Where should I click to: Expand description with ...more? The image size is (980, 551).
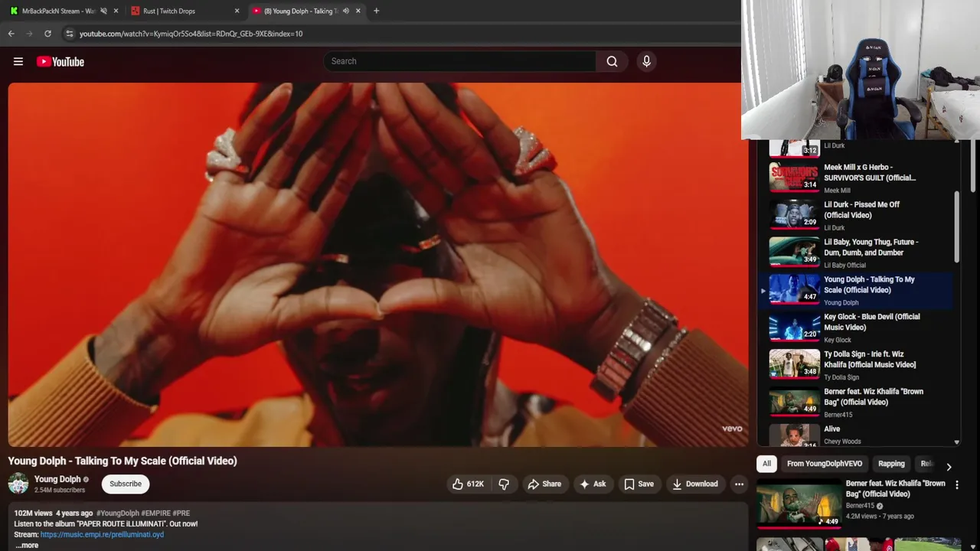(x=27, y=545)
